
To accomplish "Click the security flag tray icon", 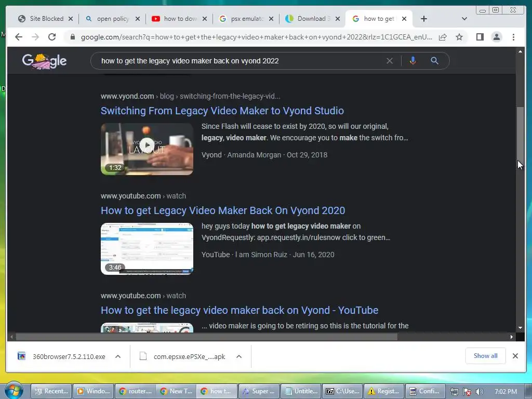I will pyautogui.click(x=467, y=392).
